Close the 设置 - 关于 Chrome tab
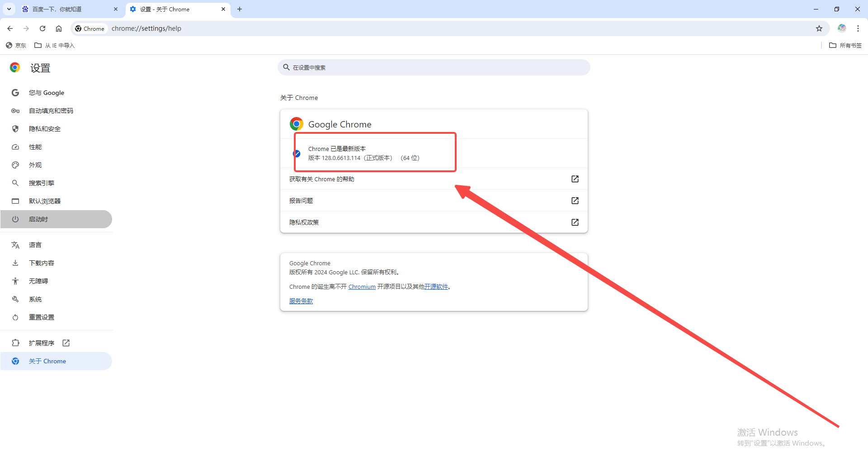 (x=223, y=9)
